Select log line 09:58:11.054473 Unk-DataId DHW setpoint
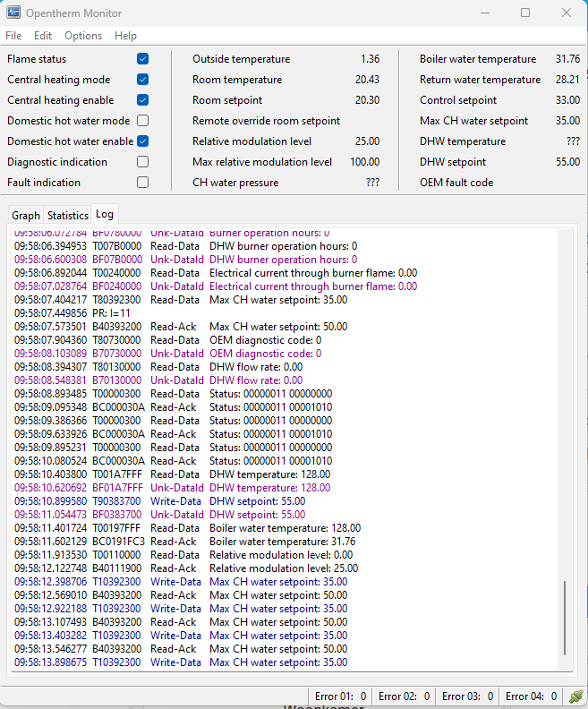 pos(159,515)
